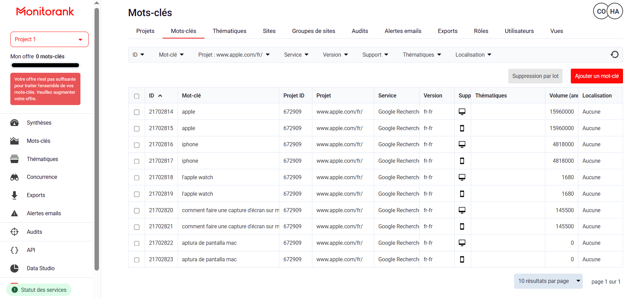Click desktop icon in row 21702820
This screenshot has width=644, height=298.
pos(462,210)
